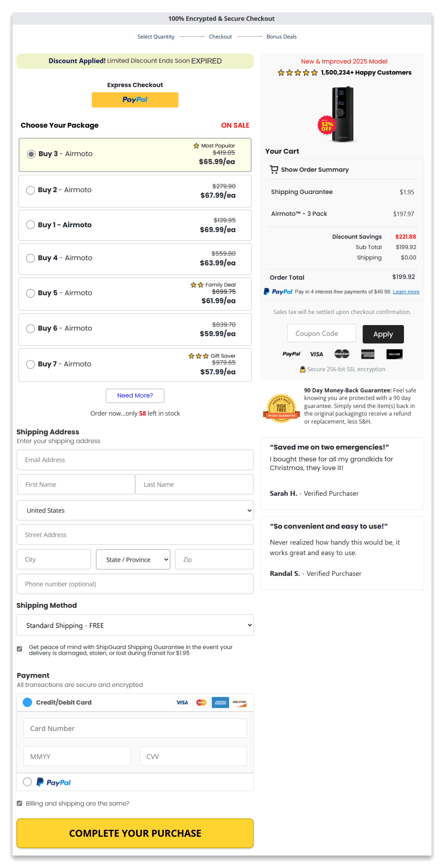Focus the Coupon Code field

click(321, 334)
